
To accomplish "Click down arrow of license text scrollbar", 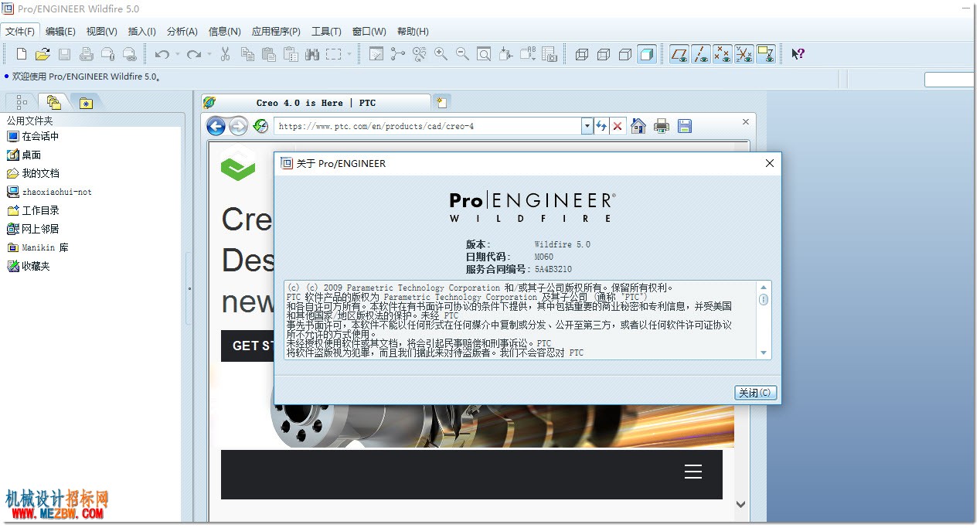I will tap(764, 353).
